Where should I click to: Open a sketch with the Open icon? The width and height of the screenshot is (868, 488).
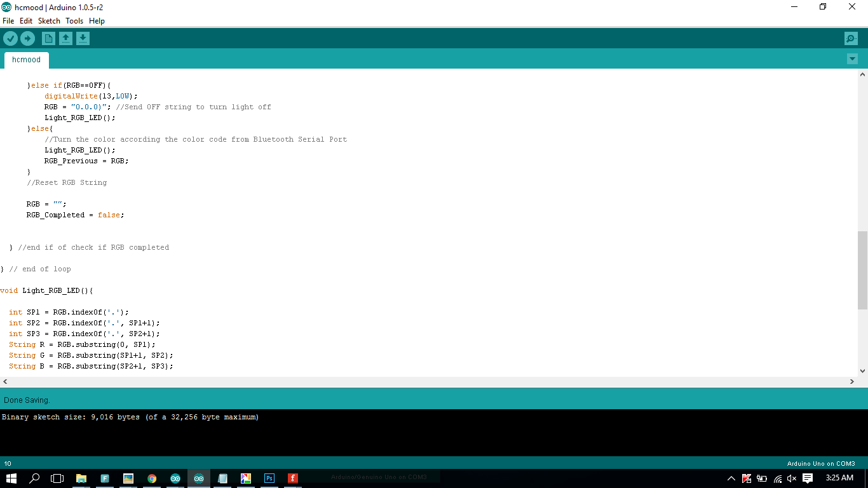tap(65, 38)
